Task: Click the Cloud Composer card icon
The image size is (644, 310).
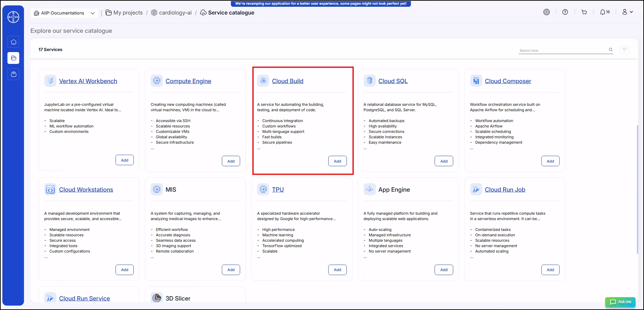Action: (x=476, y=81)
